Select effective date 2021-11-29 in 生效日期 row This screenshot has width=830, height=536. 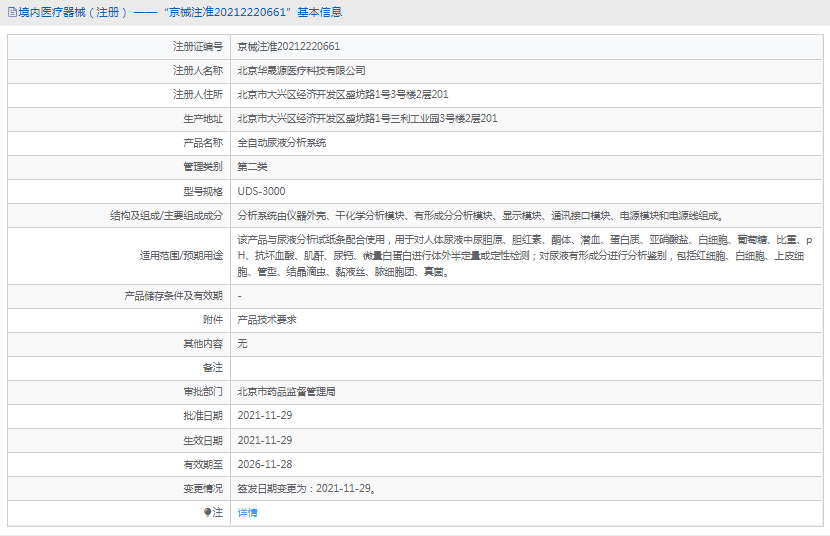pyautogui.click(x=265, y=440)
